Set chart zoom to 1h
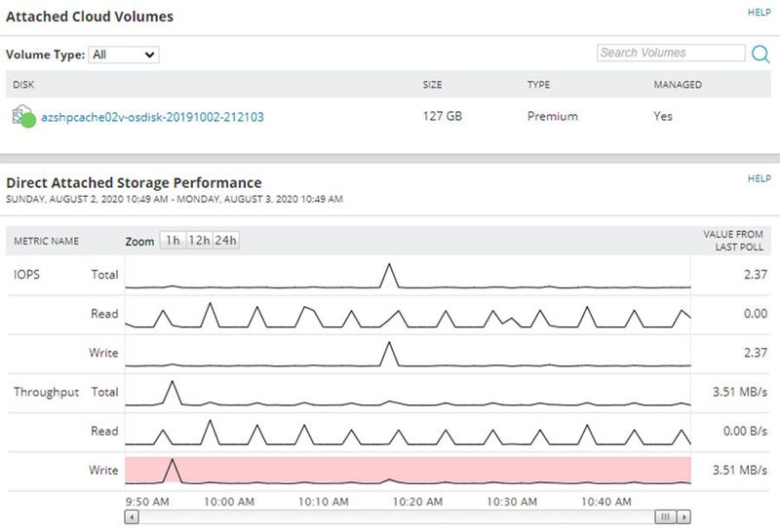780x532 pixels. point(173,240)
